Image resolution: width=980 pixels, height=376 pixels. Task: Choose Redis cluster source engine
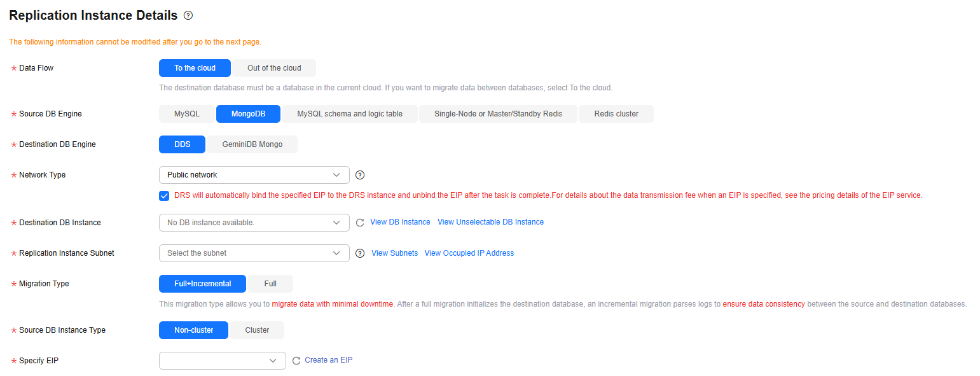[616, 114]
